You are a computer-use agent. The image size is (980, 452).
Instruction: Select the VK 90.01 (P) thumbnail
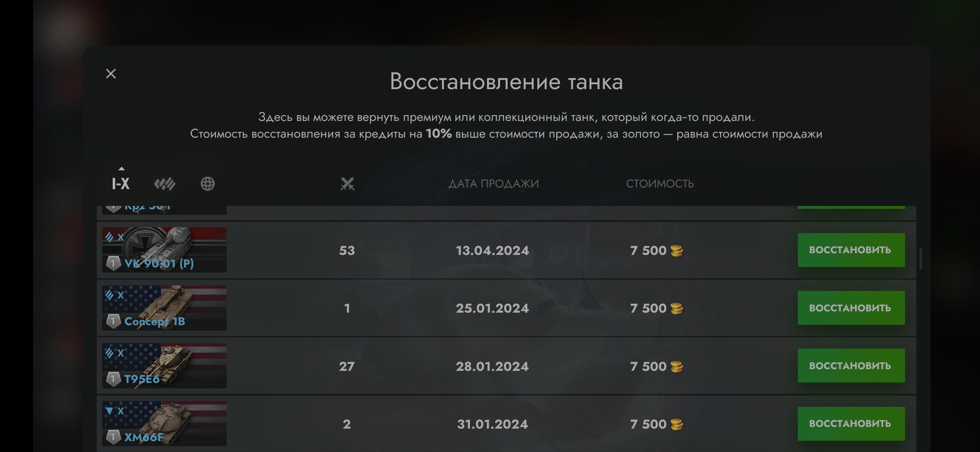pyautogui.click(x=164, y=250)
